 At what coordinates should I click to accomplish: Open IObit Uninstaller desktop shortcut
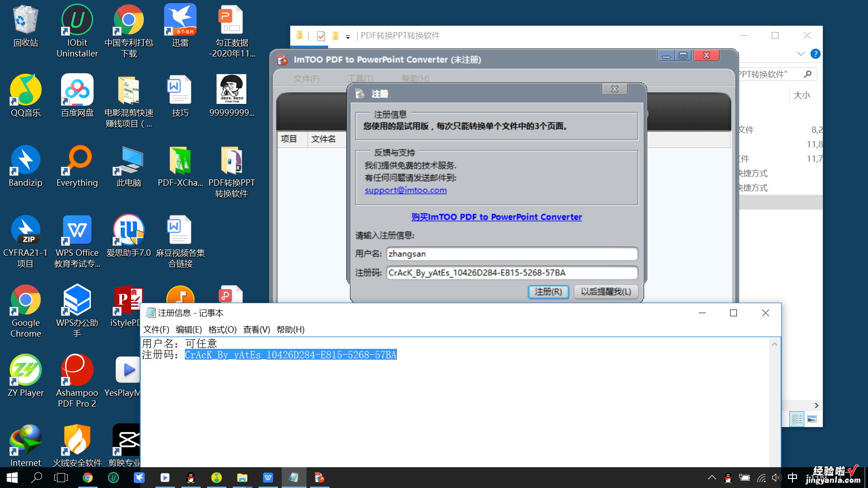[77, 31]
